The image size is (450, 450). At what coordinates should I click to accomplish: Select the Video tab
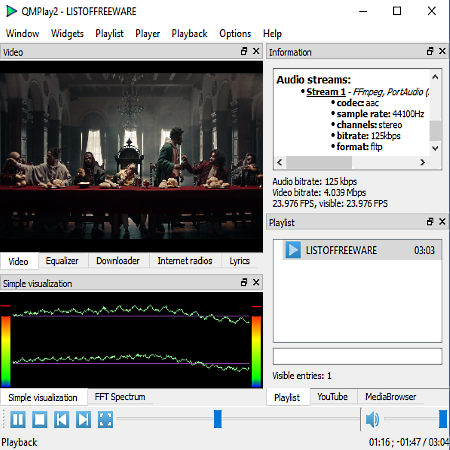(18, 261)
